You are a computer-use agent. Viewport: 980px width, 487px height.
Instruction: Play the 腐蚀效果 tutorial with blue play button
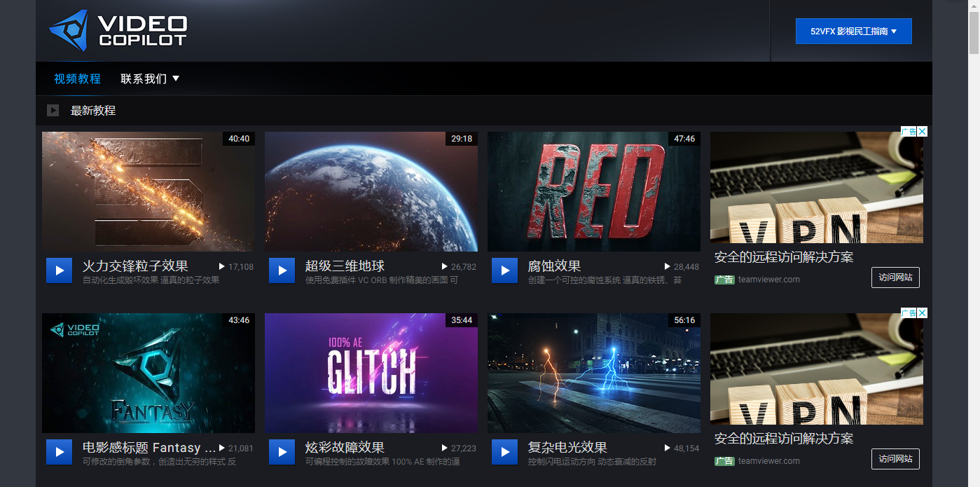pyautogui.click(x=505, y=270)
